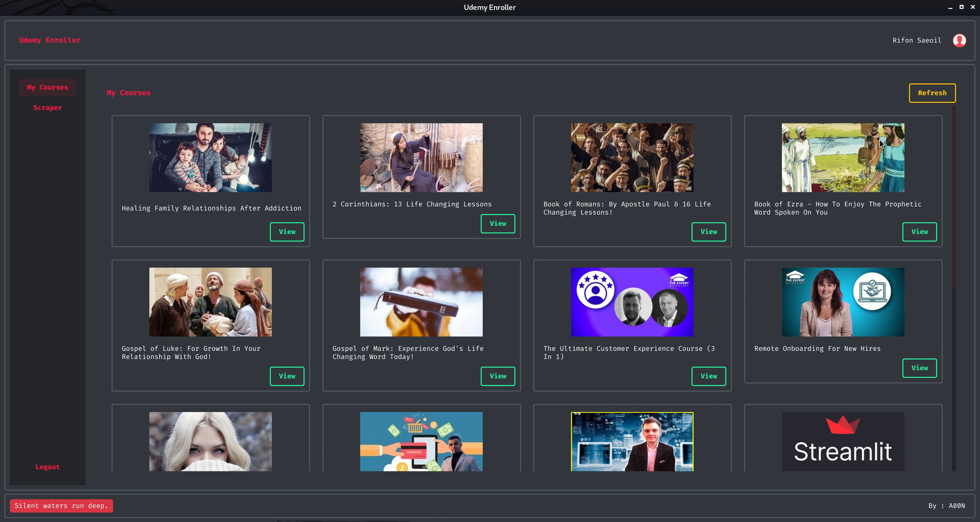Screen dimensions: 980x522
Task: Click the Gospel of Luke course title
Action: coord(191,352)
